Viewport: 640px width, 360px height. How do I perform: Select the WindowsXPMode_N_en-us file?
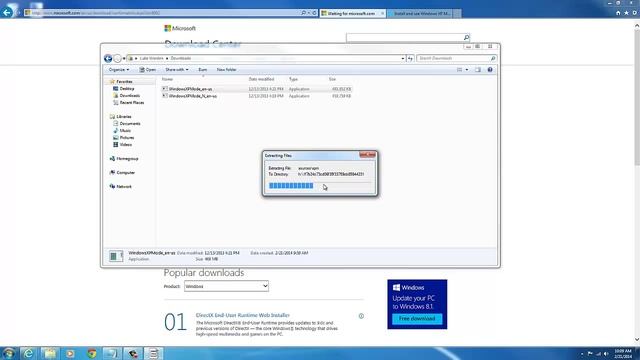(193, 96)
